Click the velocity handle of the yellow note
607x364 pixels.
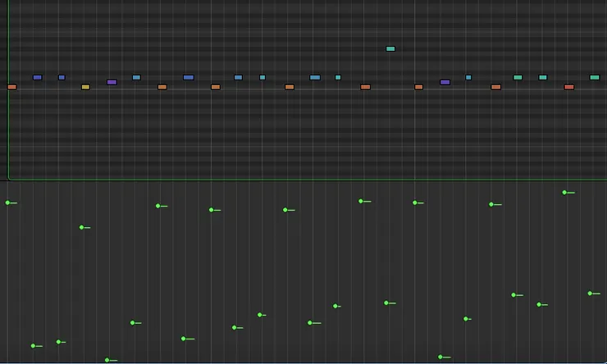(x=82, y=227)
